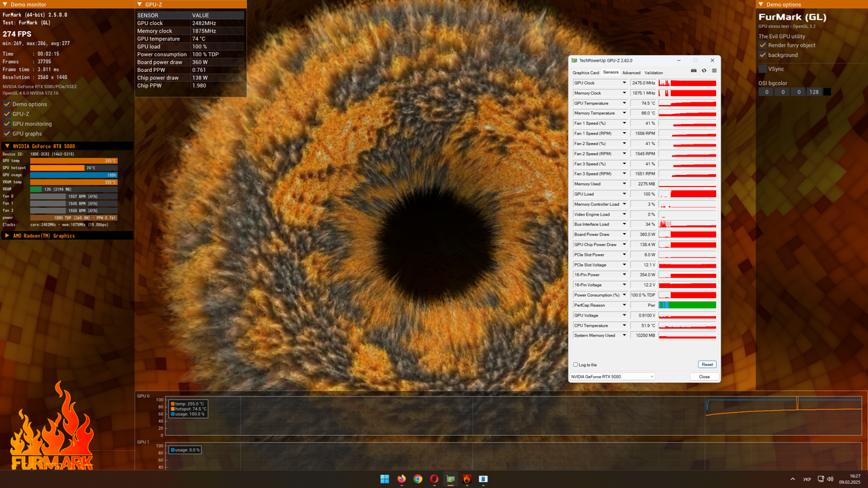Image resolution: width=868 pixels, height=488 pixels.
Task: Open the PerfCap Reason sensor dropdown
Action: 625,305
